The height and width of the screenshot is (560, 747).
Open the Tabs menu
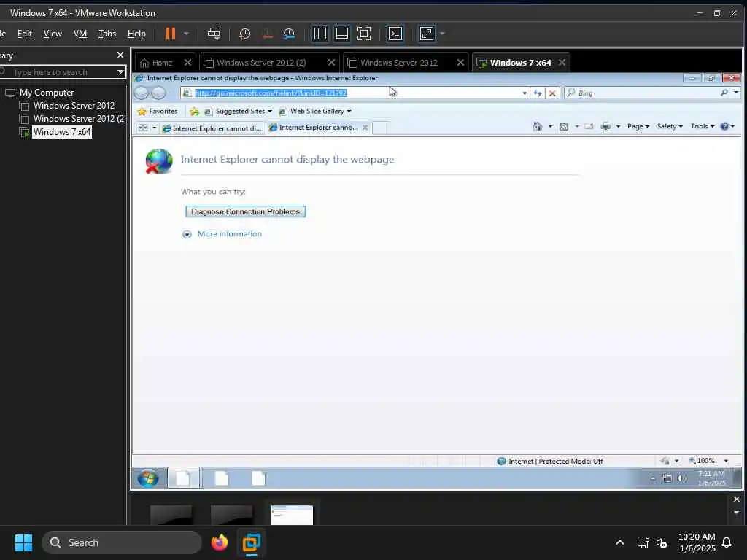pos(107,34)
